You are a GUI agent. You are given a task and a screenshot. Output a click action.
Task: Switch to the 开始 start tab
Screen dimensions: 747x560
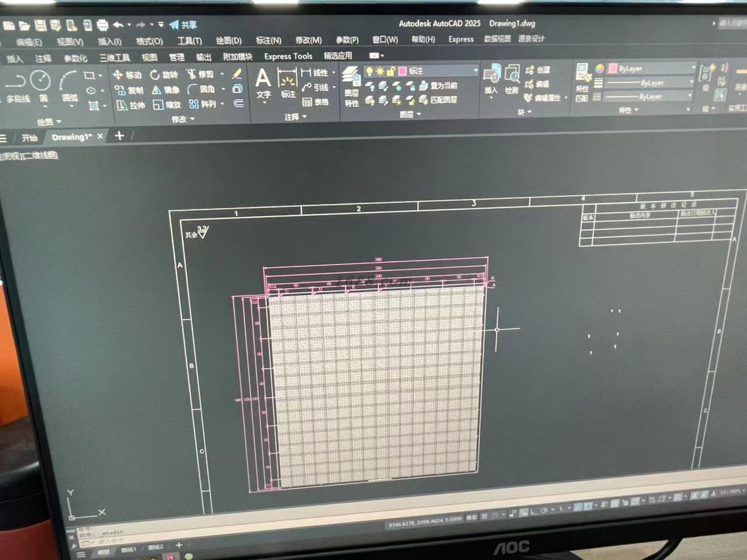click(x=29, y=138)
